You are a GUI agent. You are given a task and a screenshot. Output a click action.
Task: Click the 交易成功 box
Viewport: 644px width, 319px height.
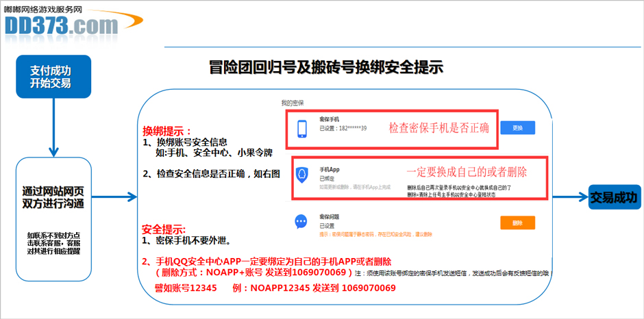[x=615, y=197]
